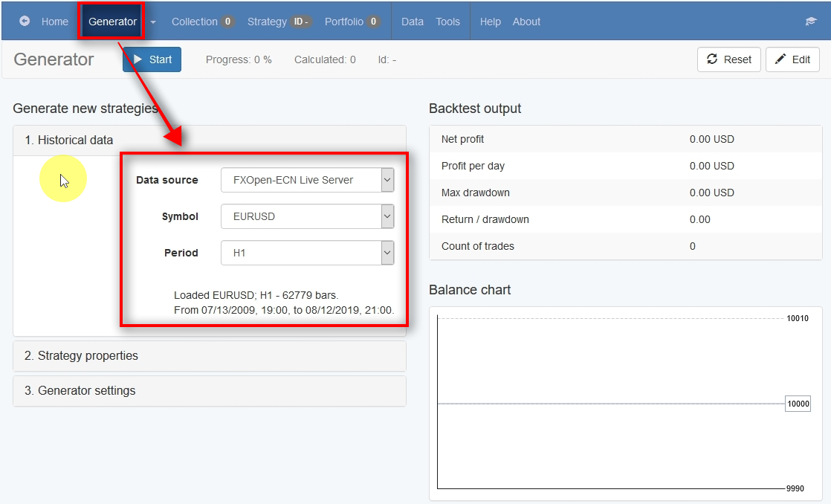Open the Period dropdown showing H1

[307, 253]
